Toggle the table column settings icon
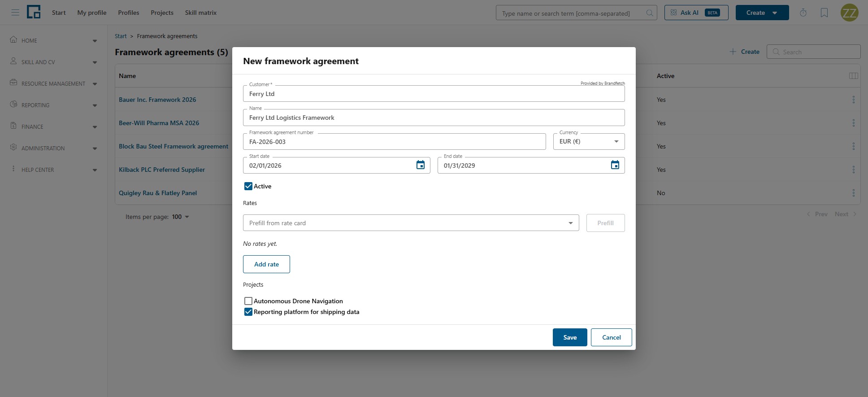 [x=854, y=76]
